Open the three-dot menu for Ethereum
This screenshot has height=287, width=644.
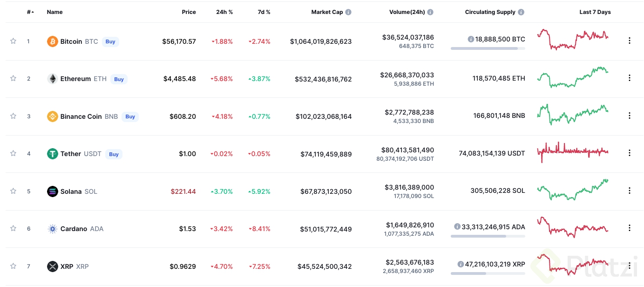[x=630, y=78]
